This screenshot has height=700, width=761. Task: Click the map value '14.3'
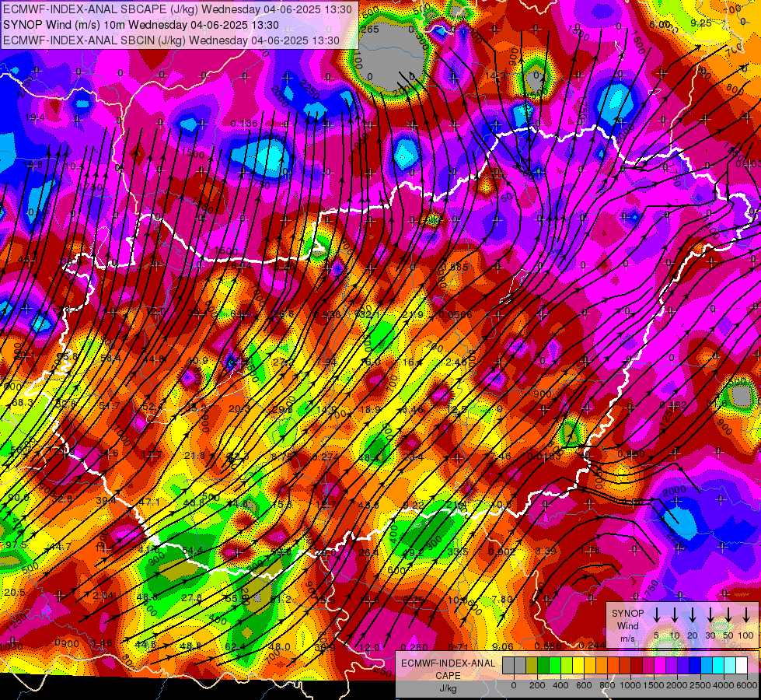(495, 75)
